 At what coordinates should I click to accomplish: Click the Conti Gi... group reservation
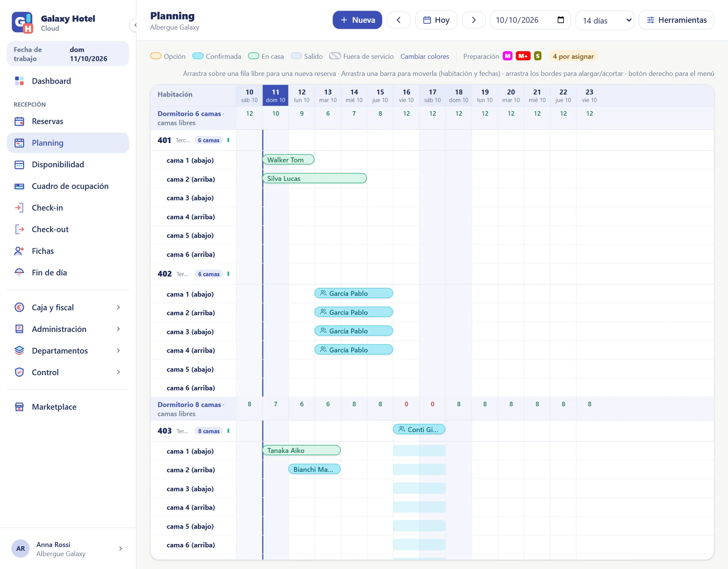point(419,429)
